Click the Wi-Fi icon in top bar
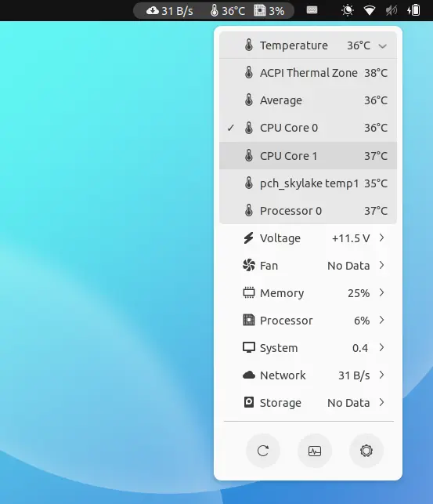433x504 pixels. click(370, 10)
